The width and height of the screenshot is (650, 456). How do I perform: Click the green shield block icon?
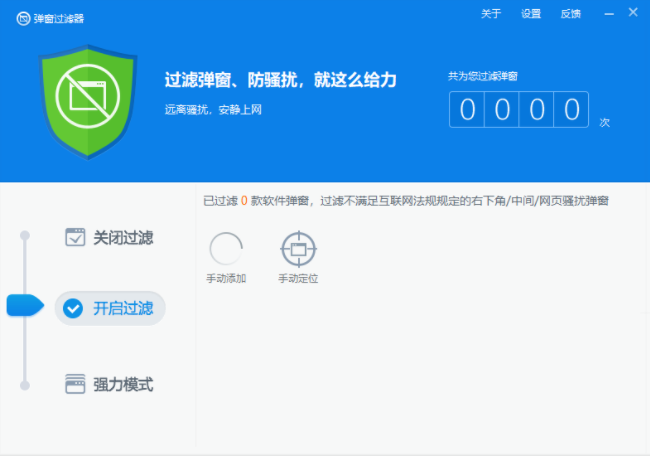coord(89,100)
